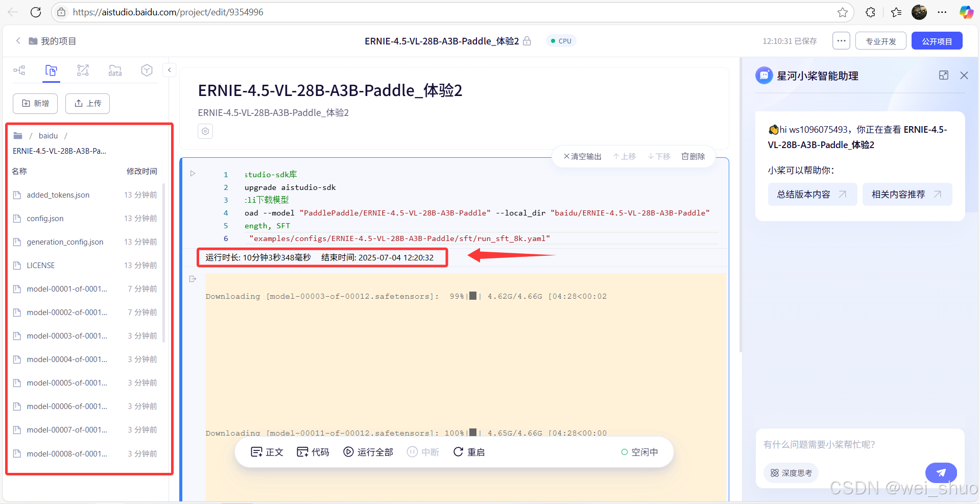
Task: Insert a 正文 text cell
Action: pos(267,452)
